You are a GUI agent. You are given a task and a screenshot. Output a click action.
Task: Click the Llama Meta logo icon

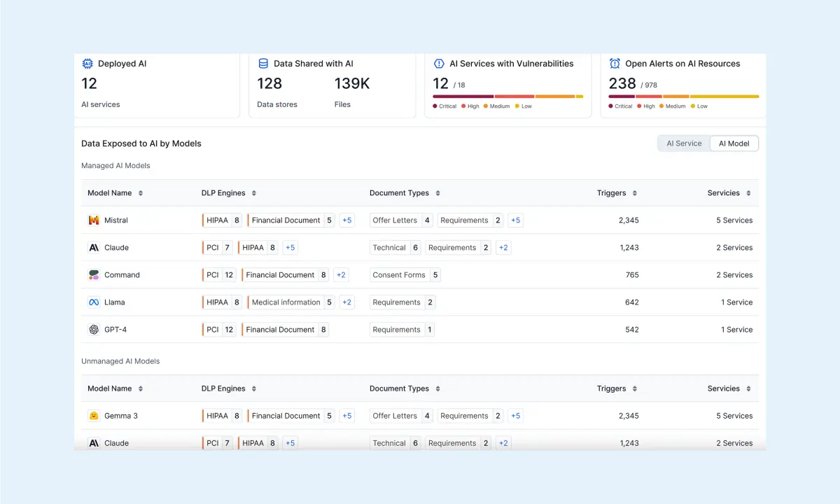[x=94, y=302]
